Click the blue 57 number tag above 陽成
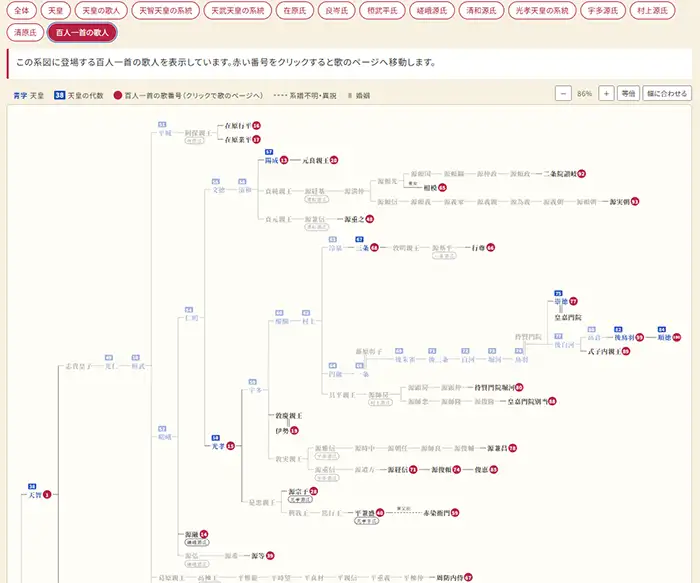The width and height of the screenshot is (700, 583). coord(269,152)
